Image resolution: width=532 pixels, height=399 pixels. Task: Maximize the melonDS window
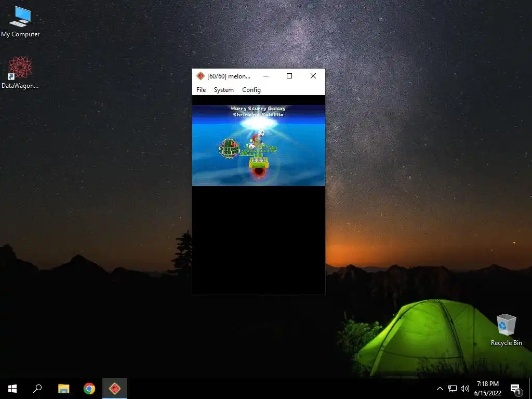coord(289,76)
